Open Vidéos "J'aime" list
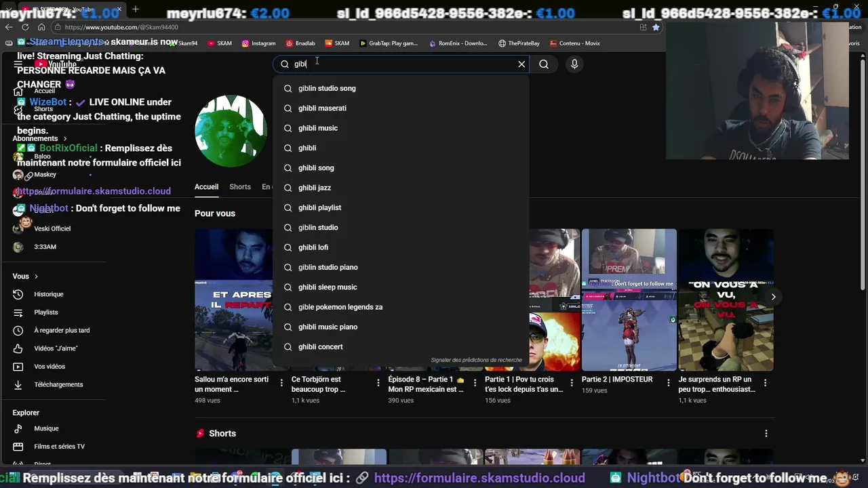 click(x=56, y=348)
